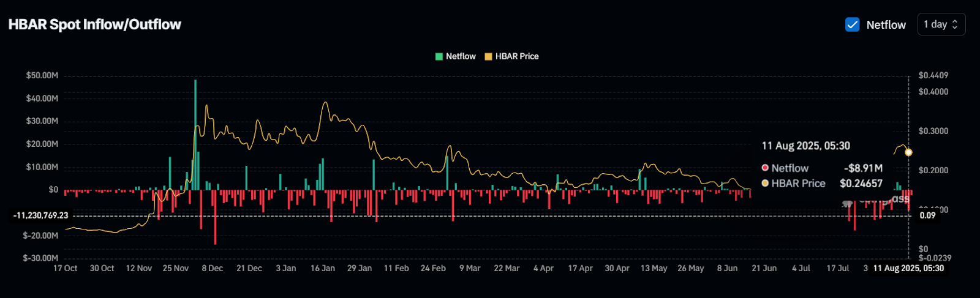Open the 1 day interval dropdown

pos(941,24)
